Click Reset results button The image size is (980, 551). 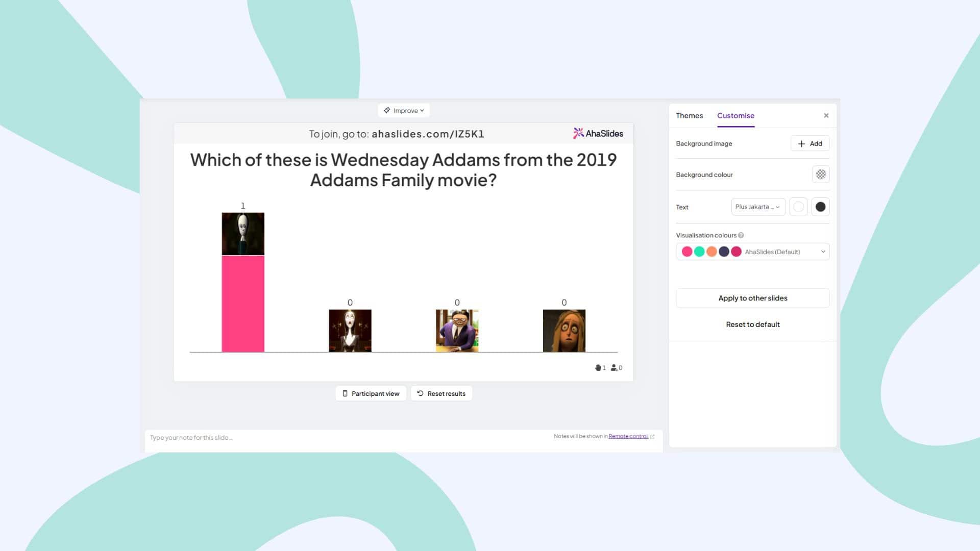coord(442,393)
